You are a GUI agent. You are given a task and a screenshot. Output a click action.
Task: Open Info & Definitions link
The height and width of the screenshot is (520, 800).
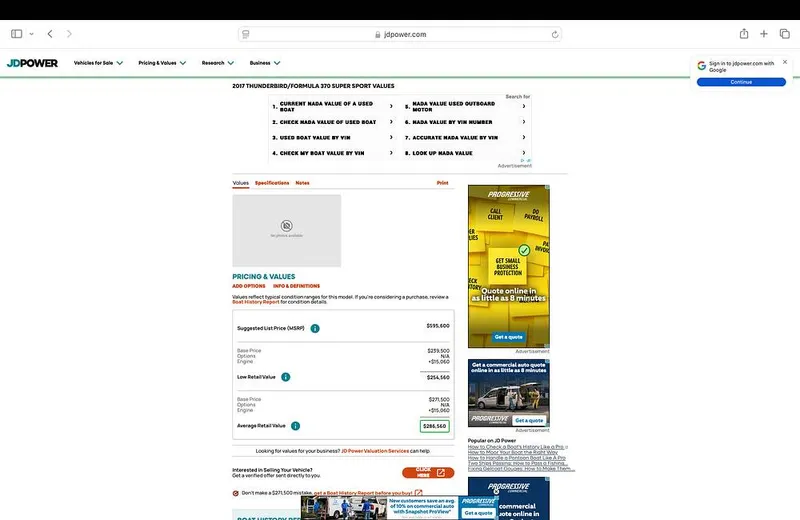[296, 286]
